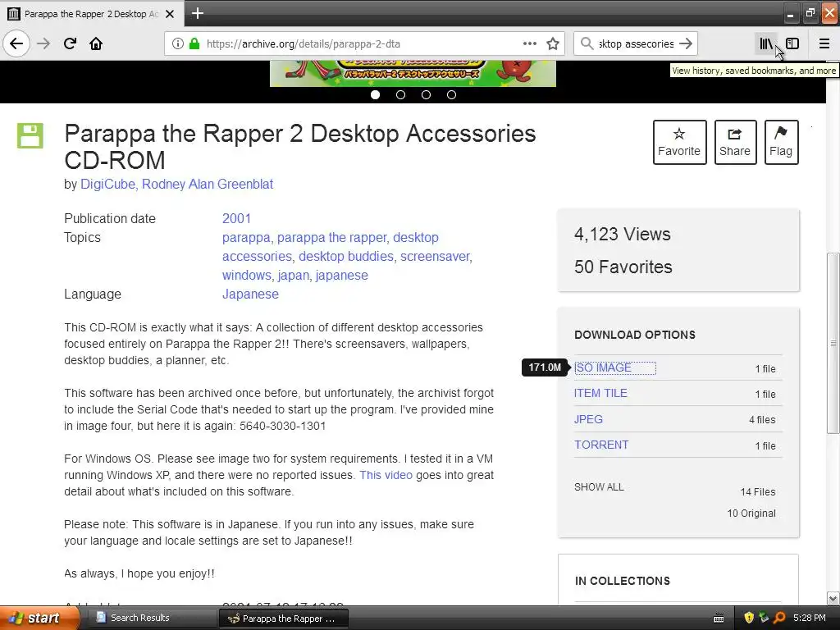Click the cover image thumbnail banner
Image resolution: width=840 pixels, height=630 pixels.
pyautogui.click(x=413, y=73)
